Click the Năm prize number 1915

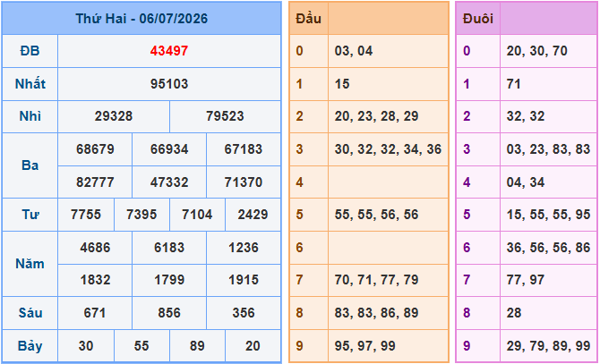244,280
